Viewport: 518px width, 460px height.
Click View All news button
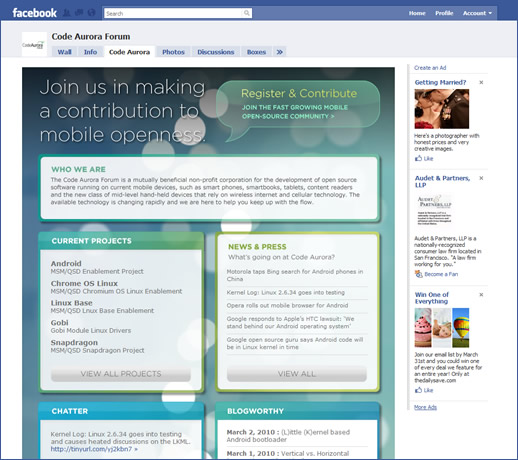297,374
